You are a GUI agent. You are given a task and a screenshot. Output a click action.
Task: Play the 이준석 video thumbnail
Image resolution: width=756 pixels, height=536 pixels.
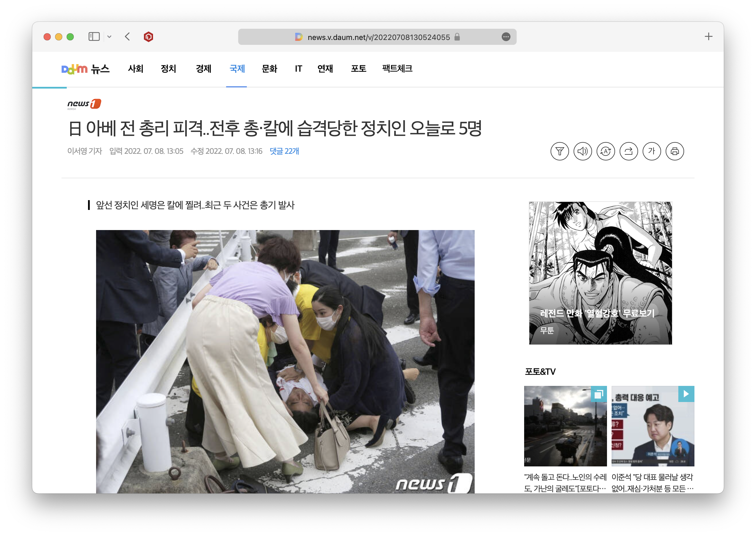653,426
